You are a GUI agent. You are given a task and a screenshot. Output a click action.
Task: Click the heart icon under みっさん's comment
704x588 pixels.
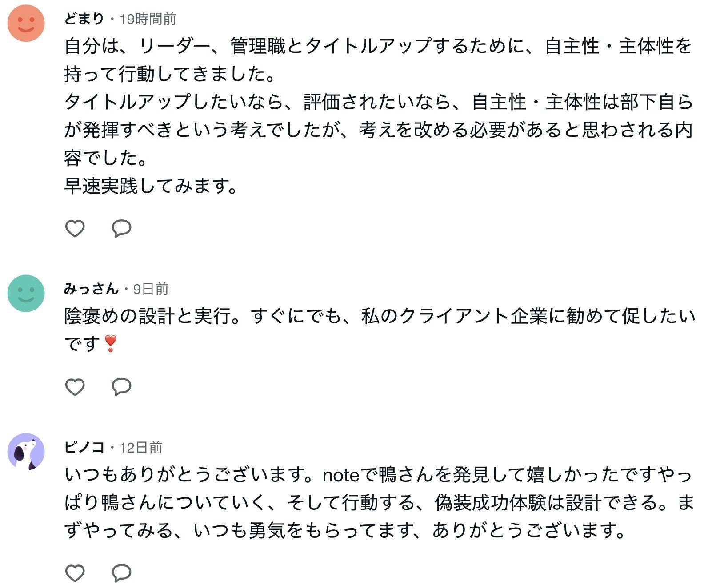(76, 387)
